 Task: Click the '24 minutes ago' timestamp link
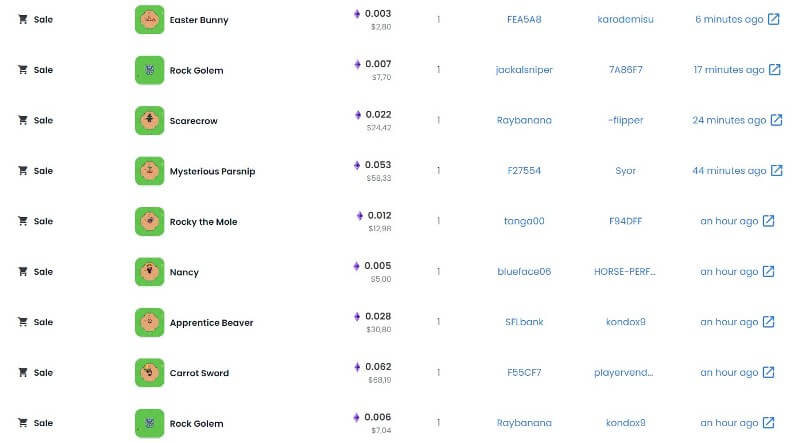tap(728, 120)
